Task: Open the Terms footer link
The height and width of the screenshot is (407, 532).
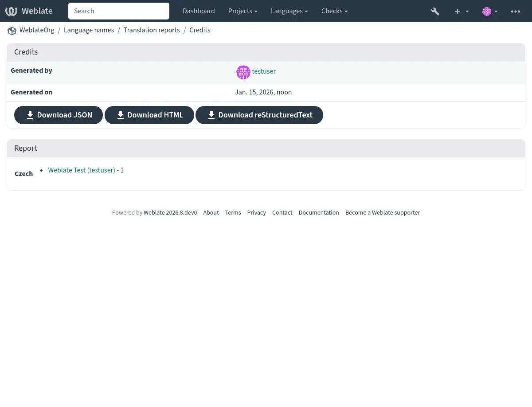Action: point(233,213)
